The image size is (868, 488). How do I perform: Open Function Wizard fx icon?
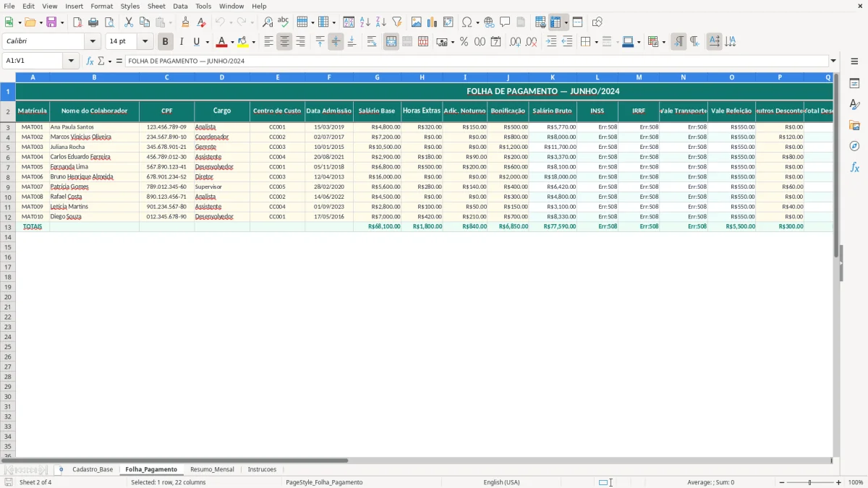coord(90,61)
